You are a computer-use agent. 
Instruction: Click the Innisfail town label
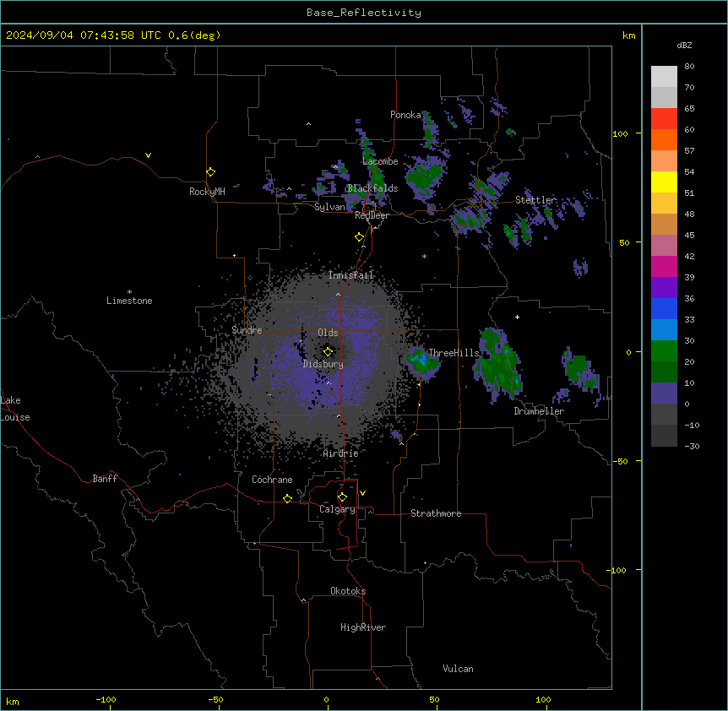[x=351, y=275]
